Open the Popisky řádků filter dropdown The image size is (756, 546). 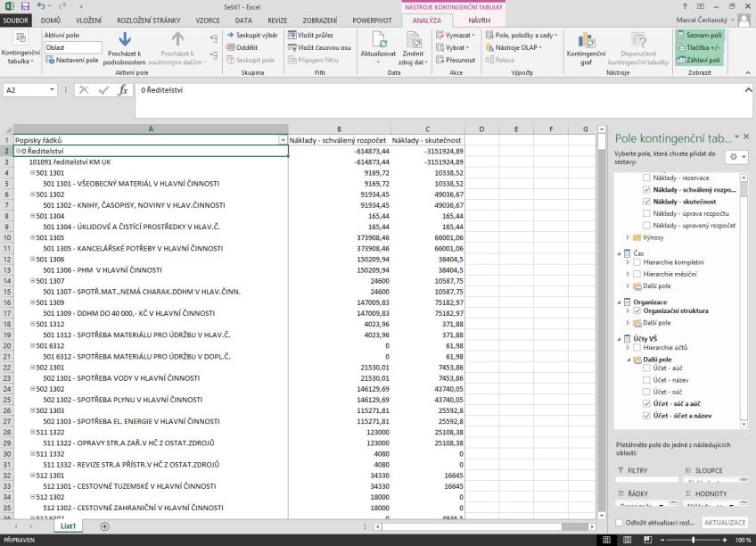(x=283, y=140)
